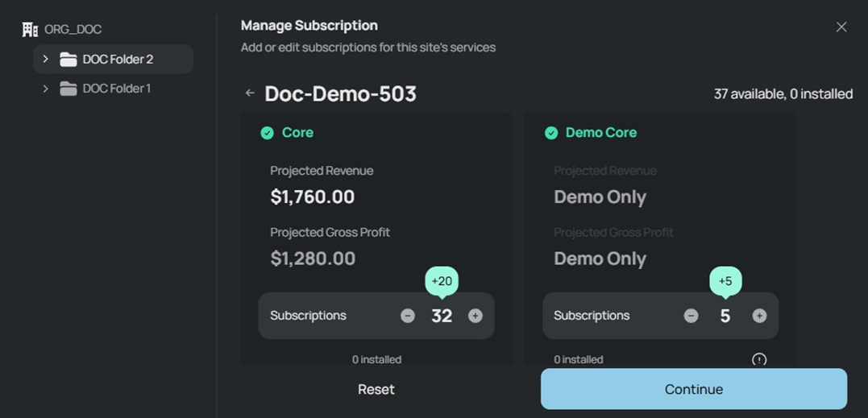This screenshot has width=868, height=418.
Task: Click the Demo Core subscriptions count 5
Action: click(x=725, y=316)
